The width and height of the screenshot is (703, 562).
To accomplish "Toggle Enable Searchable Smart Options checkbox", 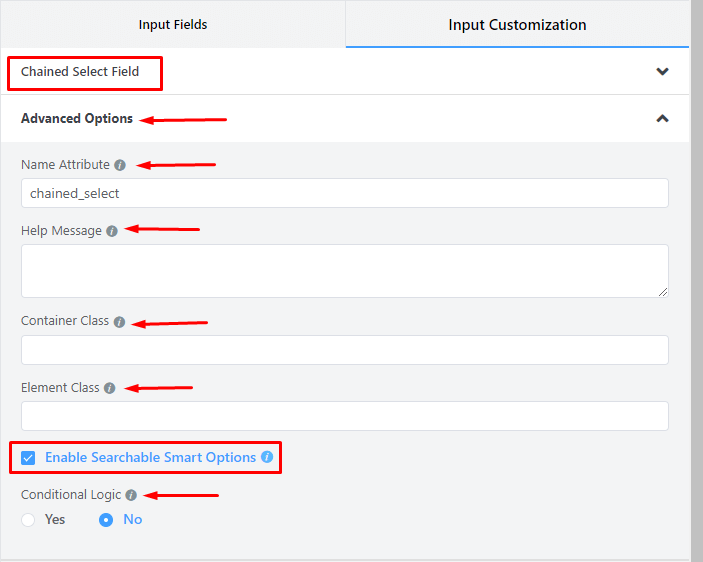I will point(28,458).
